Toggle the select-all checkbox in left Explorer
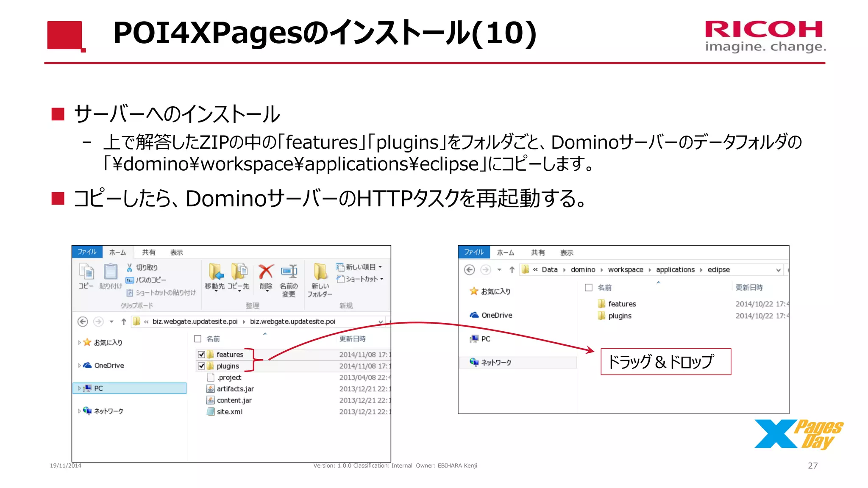 pos(198,339)
